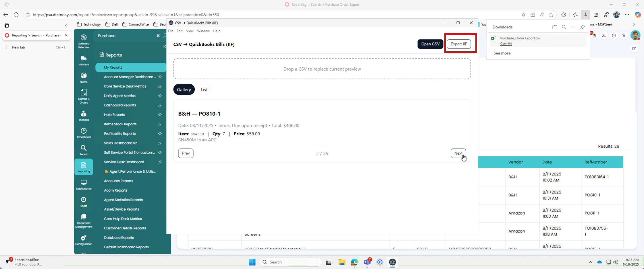Show hidden system tray icons

[x=590, y=262]
